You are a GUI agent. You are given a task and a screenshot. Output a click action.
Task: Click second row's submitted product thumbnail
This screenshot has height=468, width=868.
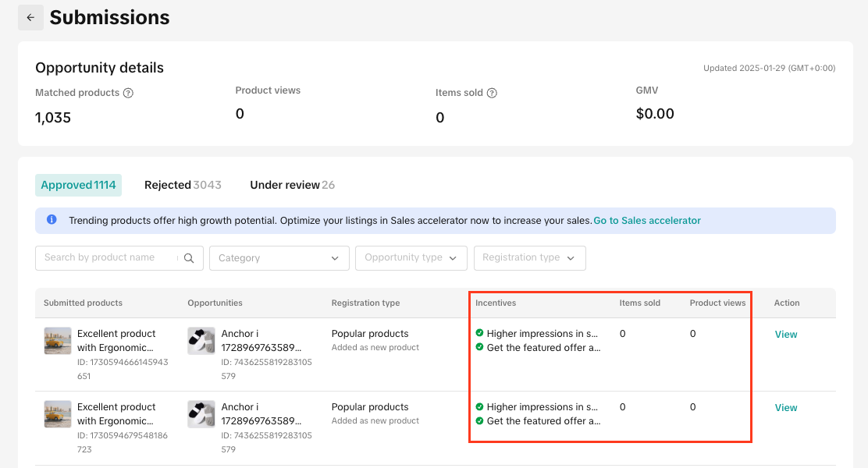[58, 414]
